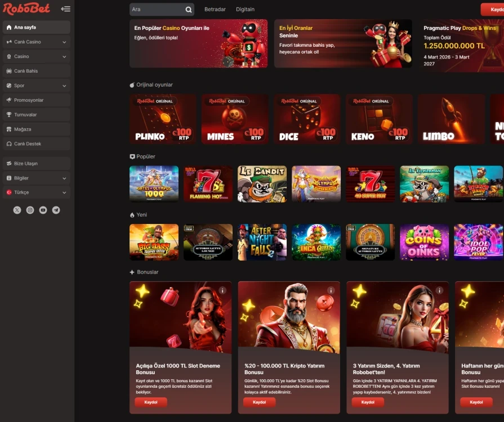This screenshot has width=504, height=422.
Task: Open YouTube social link
Action: point(43,210)
